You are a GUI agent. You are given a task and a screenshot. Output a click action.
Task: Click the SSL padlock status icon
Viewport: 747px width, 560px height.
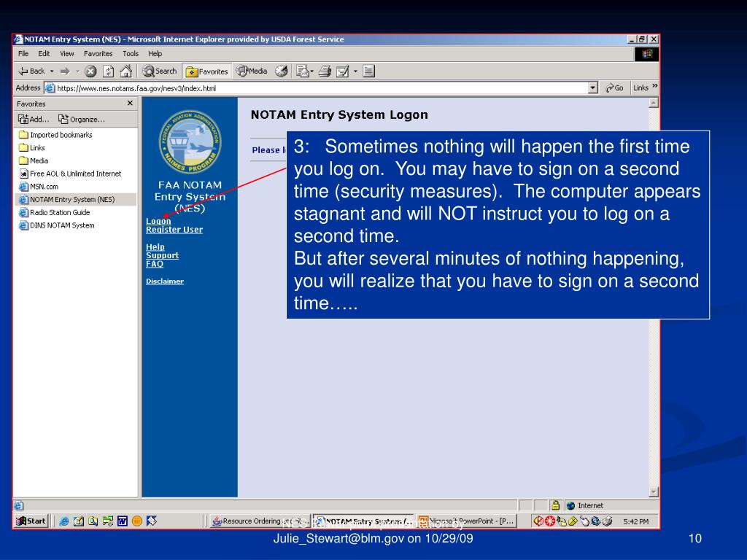click(x=555, y=505)
